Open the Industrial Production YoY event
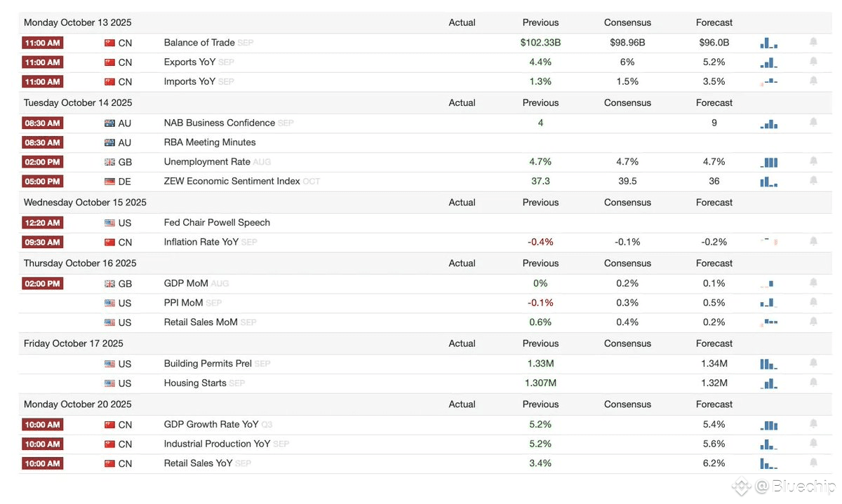This screenshot has height=504, width=842. [x=217, y=444]
